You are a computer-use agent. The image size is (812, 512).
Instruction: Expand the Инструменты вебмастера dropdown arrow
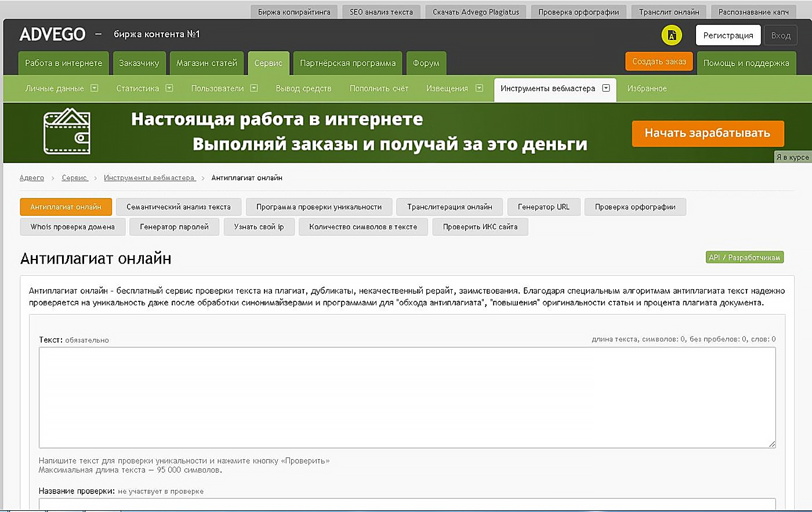click(606, 88)
